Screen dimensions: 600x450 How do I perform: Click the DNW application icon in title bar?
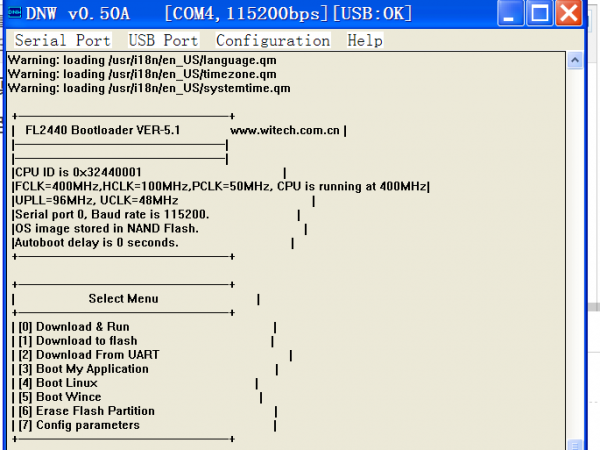tap(12, 14)
